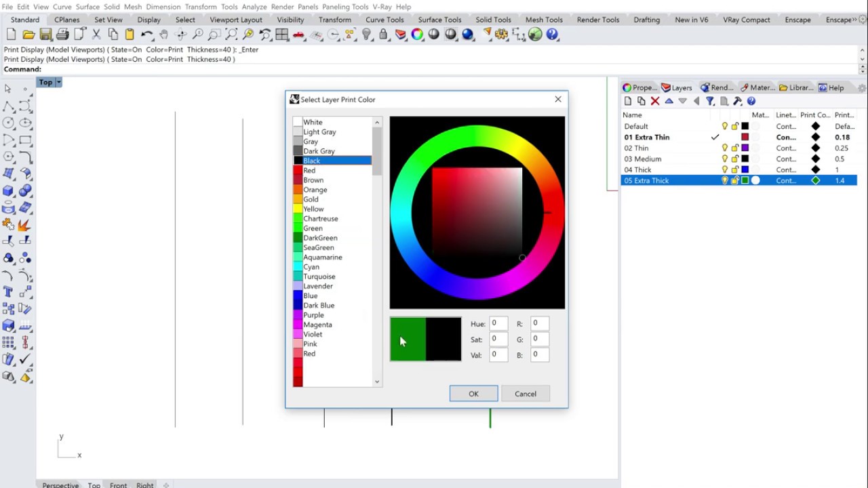Click the layer Tools hammer icon
This screenshot has height=488, width=868.
738,101
